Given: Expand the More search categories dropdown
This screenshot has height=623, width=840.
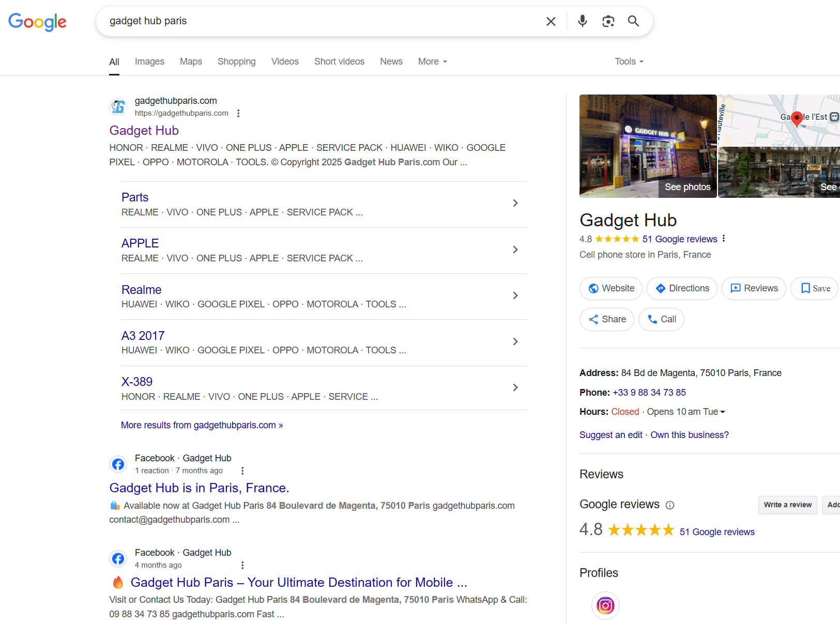Looking at the screenshot, I should (432, 61).
